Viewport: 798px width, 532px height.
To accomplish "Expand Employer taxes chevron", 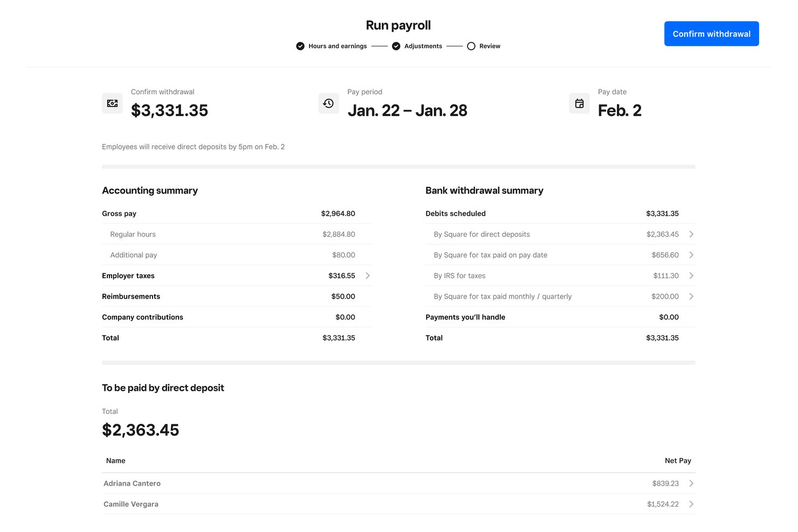I will (368, 275).
